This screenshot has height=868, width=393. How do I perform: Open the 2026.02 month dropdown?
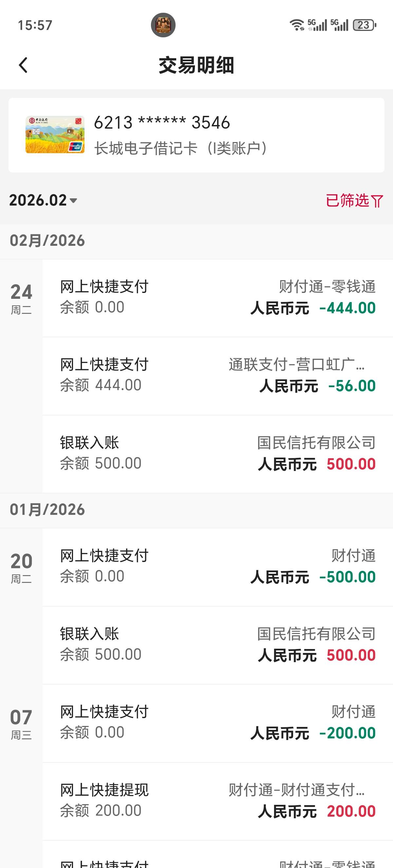[43, 200]
